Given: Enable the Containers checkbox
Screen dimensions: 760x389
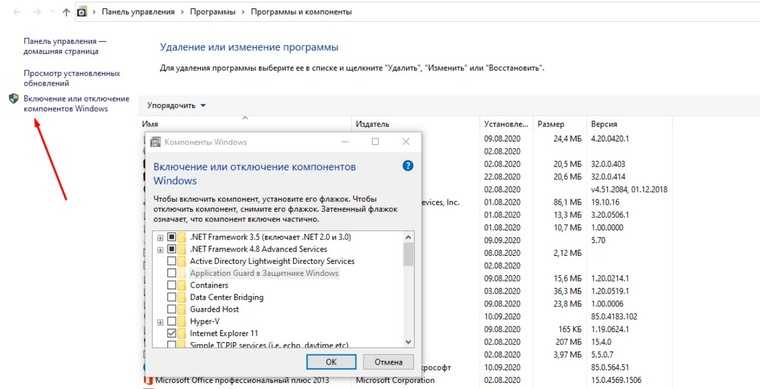Looking at the screenshot, I should click(x=171, y=285).
